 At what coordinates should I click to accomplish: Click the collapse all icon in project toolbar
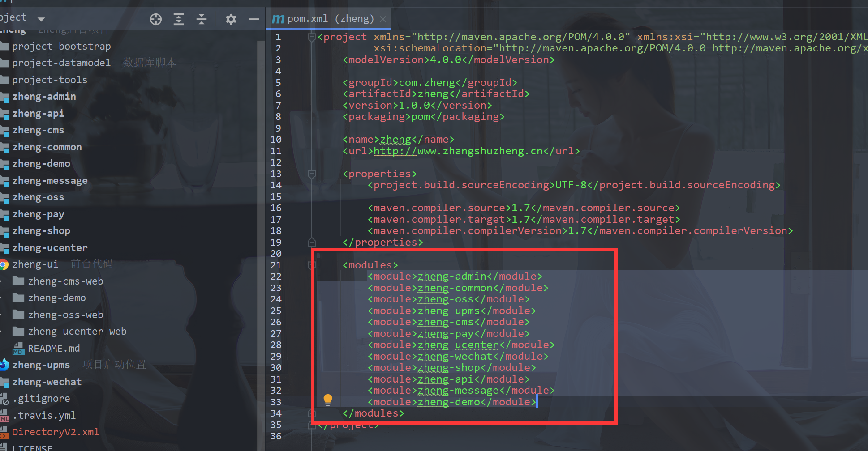pyautogui.click(x=202, y=19)
